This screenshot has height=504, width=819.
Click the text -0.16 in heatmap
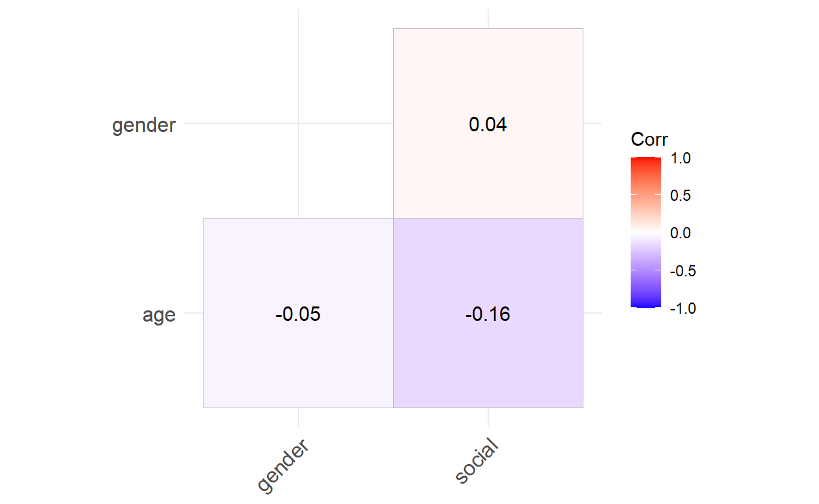click(x=488, y=314)
